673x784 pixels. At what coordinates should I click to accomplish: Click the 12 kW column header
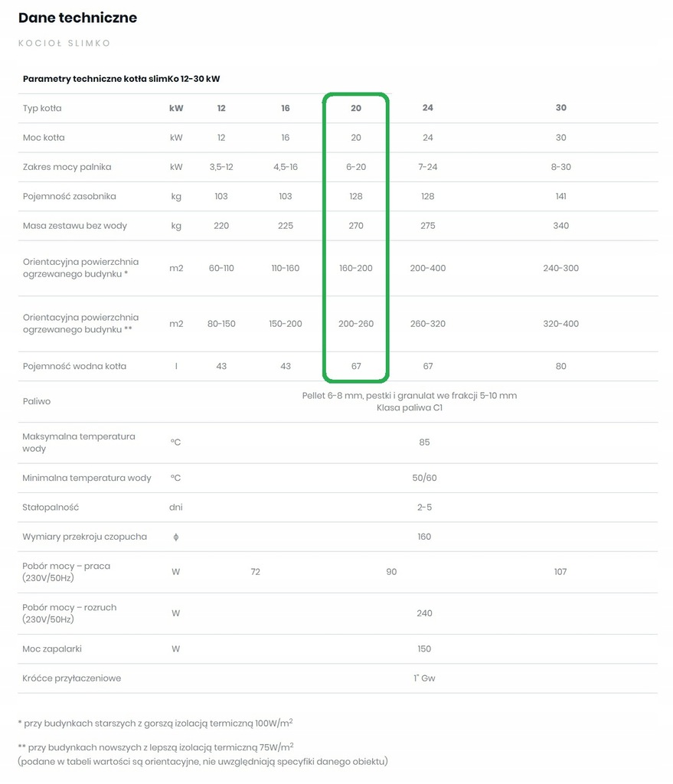[x=221, y=108]
